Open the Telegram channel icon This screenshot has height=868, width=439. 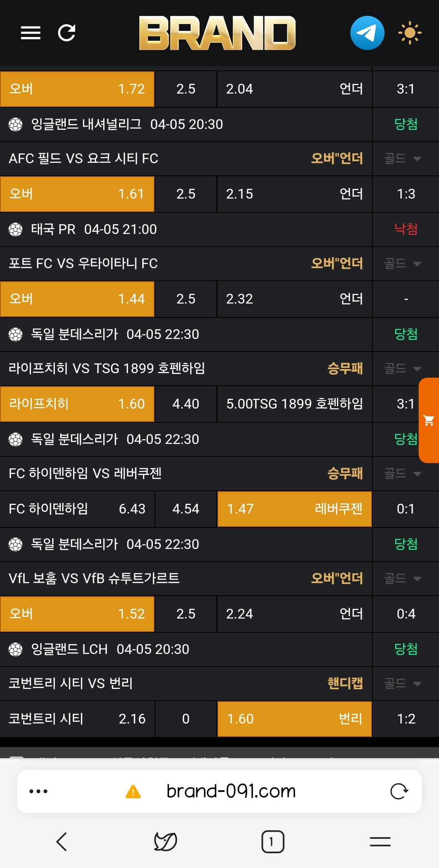[x=367, y=33]
